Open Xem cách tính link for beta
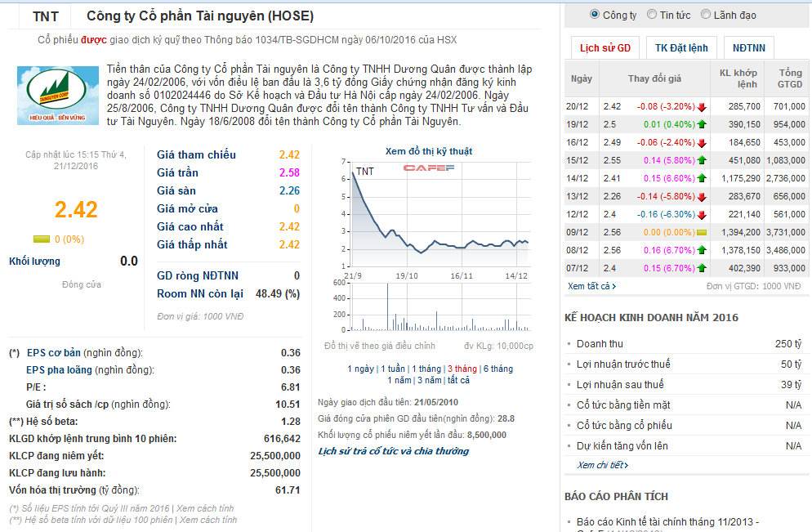 [x=208, y=520]
